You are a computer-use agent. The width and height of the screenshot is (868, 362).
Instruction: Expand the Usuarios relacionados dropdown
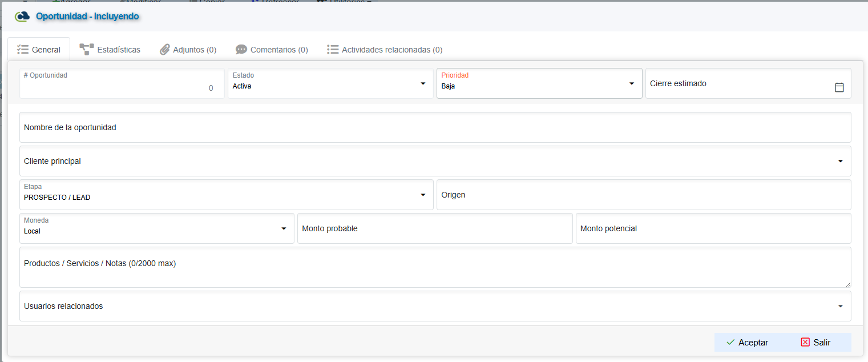840,307
